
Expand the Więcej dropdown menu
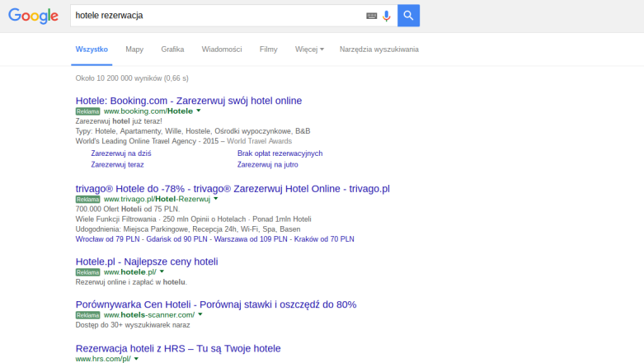tap(309, 49)
